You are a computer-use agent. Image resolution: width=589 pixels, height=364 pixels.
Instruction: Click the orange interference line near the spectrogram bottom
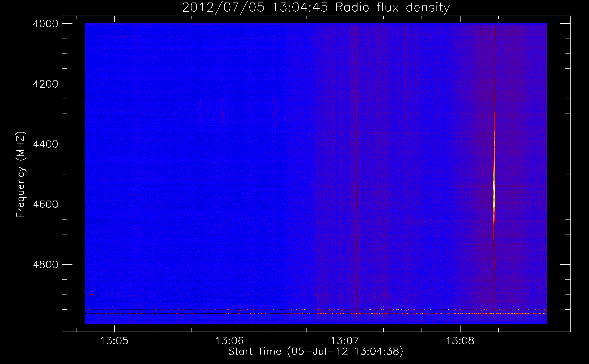point(316,313)
